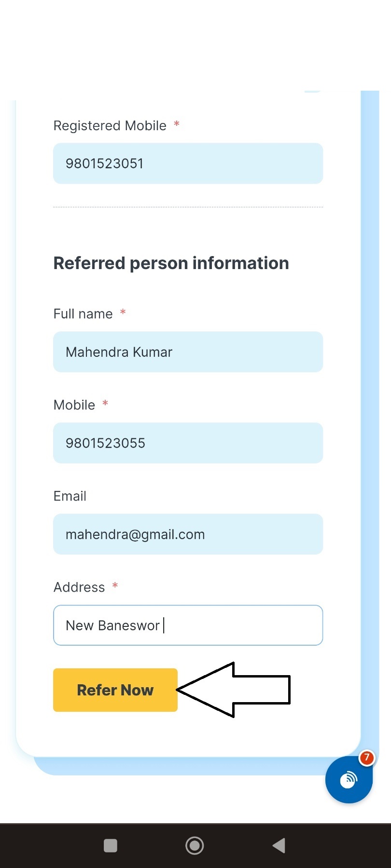The image size is (391, 868).
Task: Click the Full name field with Mahendra Kumar
Action: point(188,352)
